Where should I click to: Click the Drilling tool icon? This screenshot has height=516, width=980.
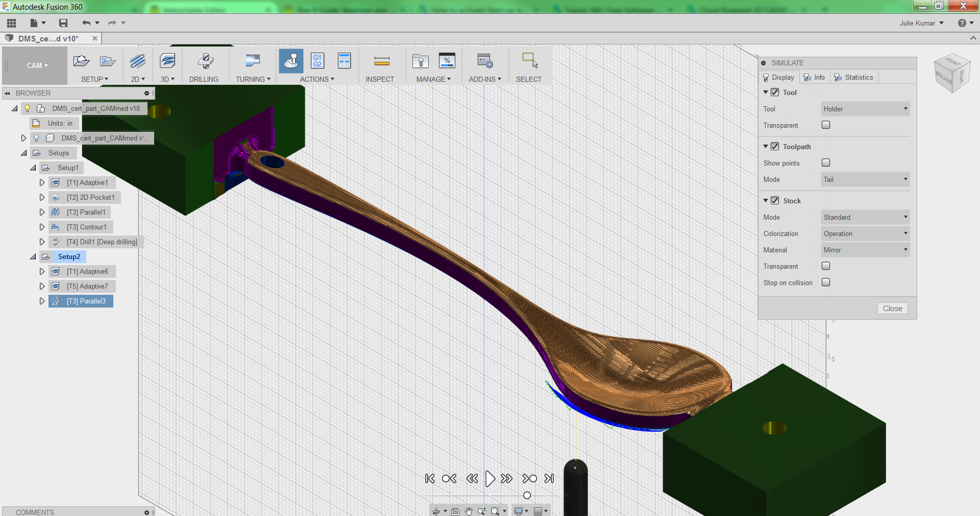[x=206, y=61]
